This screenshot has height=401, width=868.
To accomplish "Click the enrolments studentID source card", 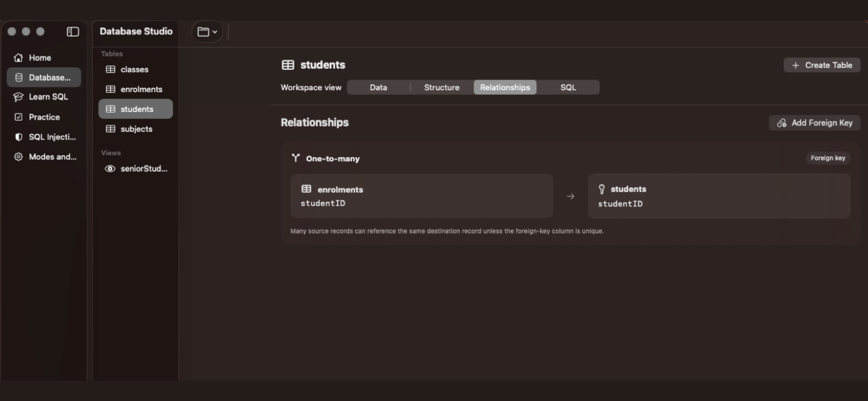I will click(x=422, y=196).
